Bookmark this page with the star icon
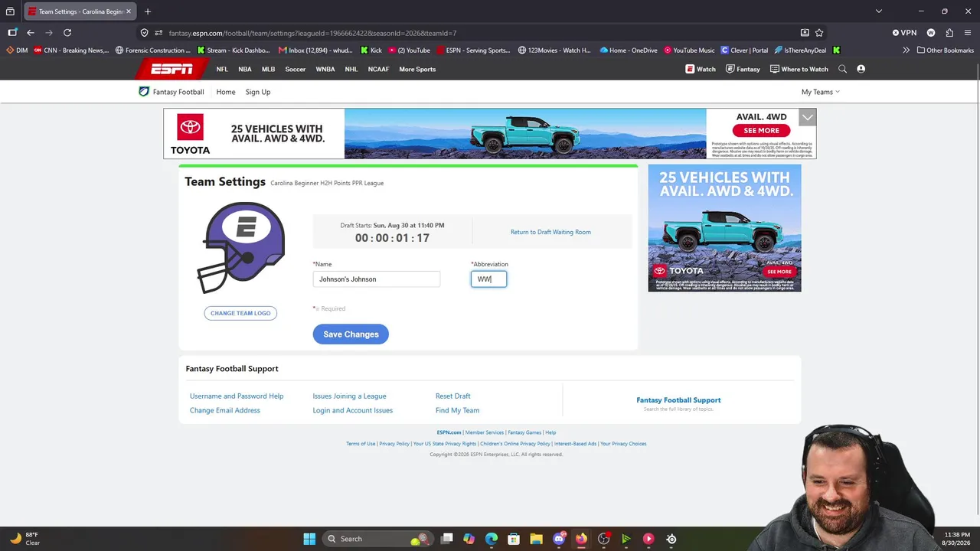980x551 pixels. pyautogui.click(x=819, y=33)
